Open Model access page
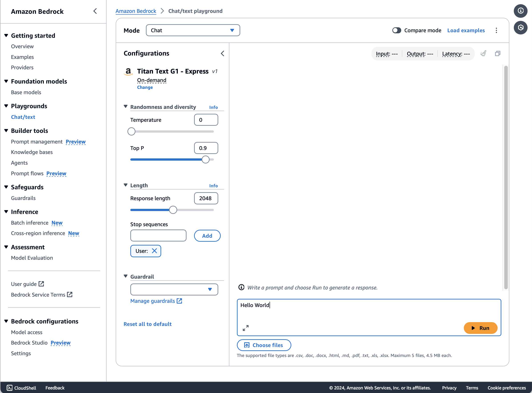 tap(27, 332)
